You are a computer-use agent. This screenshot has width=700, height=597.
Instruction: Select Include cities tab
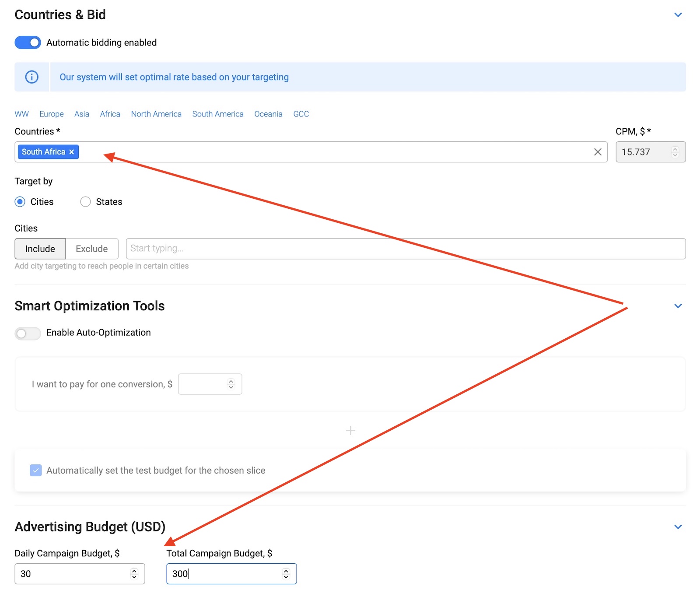(40, 249)
